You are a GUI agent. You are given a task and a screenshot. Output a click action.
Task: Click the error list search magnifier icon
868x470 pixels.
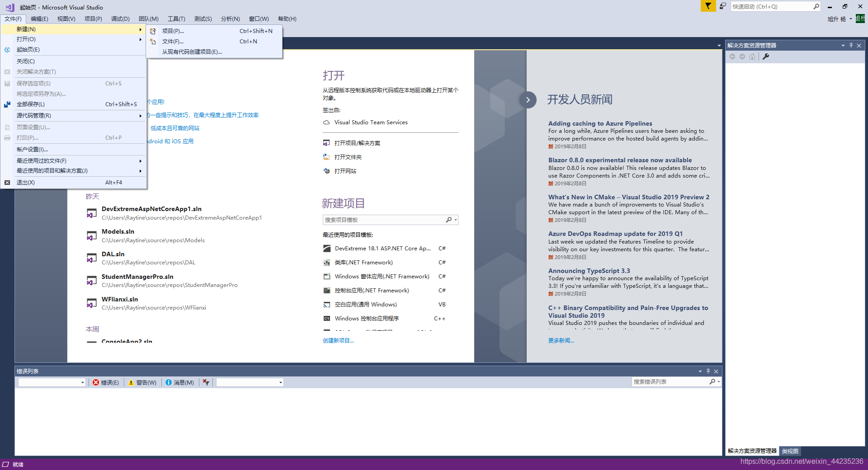point(712,382)
